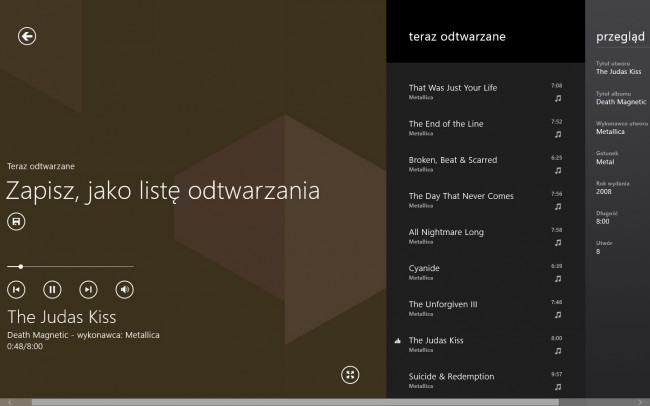Click the release year 2008
The height and width of the screenshot is (406, 650).
coord(604,192)
